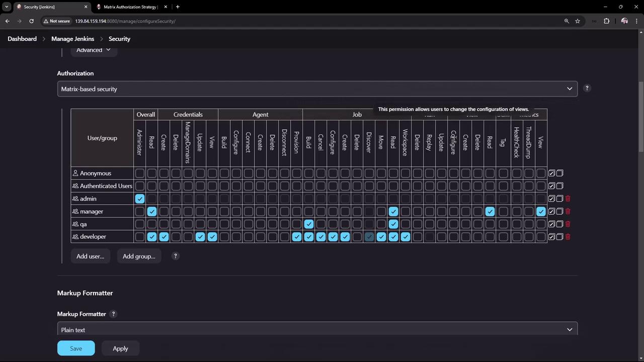Open the Matrix-based security dropdown

[317, 89]
